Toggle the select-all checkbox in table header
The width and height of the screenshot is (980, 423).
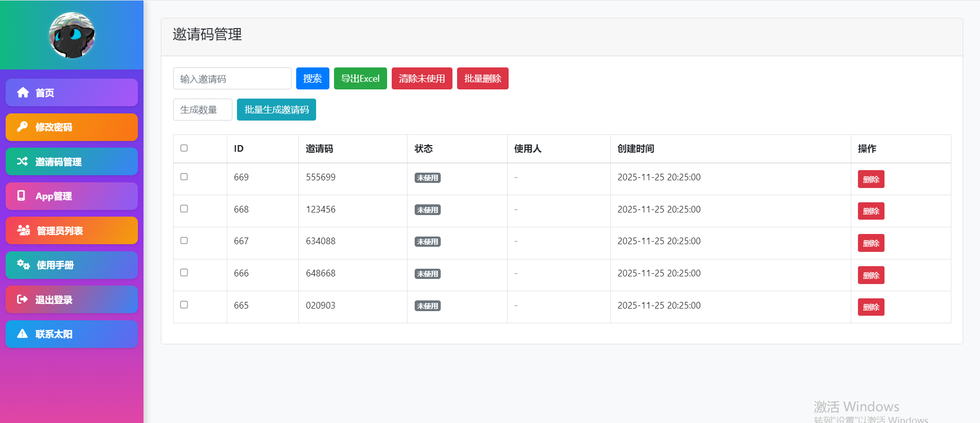click(184, 148)
